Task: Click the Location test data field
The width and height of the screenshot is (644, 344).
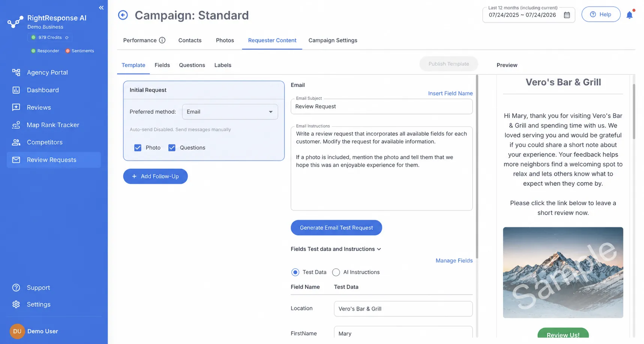Action: [x=403, y=309]
